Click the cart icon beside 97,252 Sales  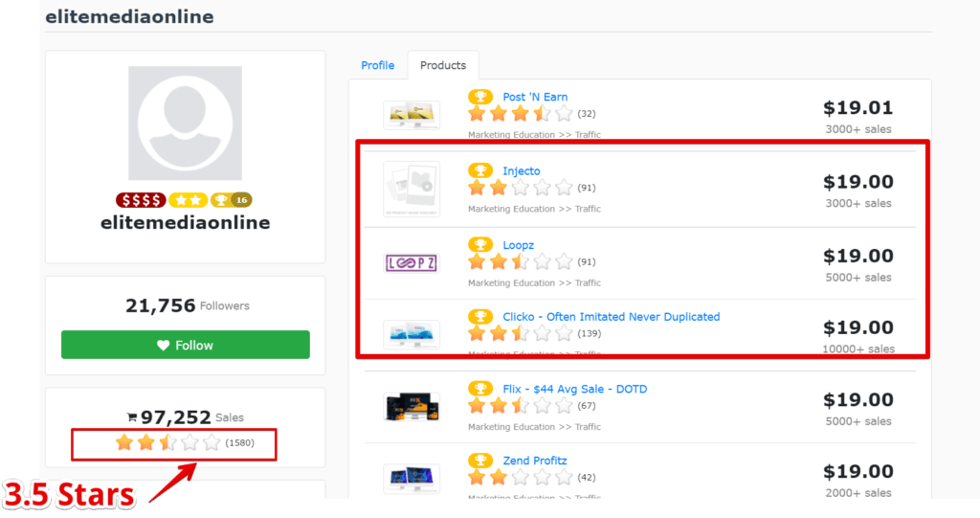132,417
